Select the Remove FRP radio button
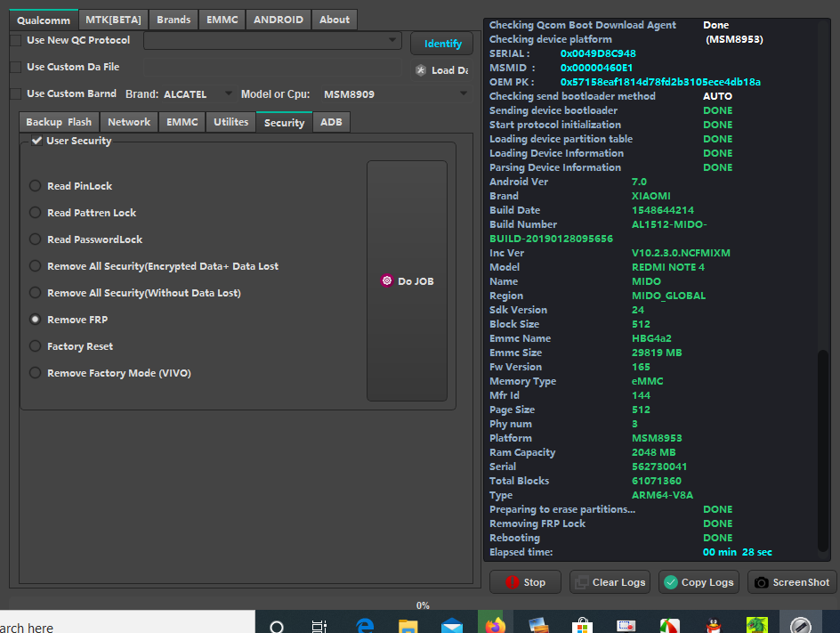This screenshot has width=840, height=633. (x=36, y=320)
